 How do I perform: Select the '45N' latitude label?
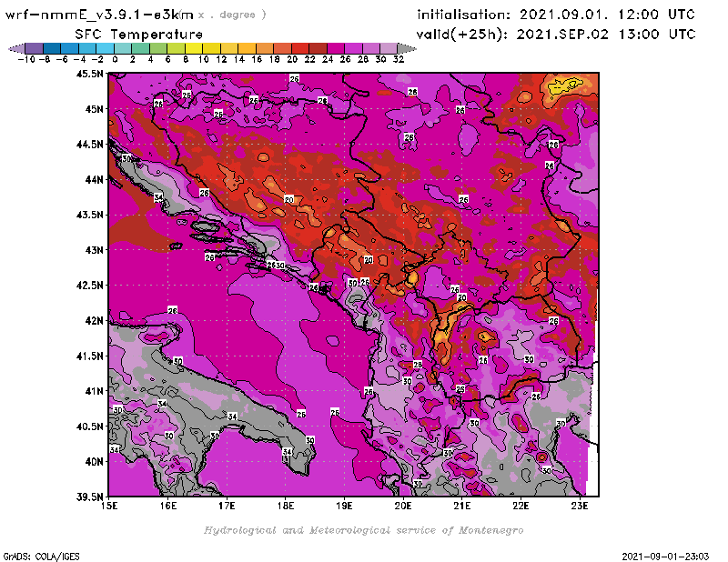pyautogui.click(x=94, y=109)
